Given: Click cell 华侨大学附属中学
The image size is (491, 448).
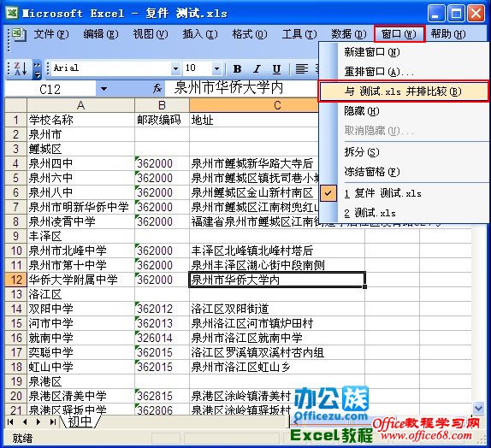Looking at the screenshot, I should pyautogui.click(x=80, y=280).
